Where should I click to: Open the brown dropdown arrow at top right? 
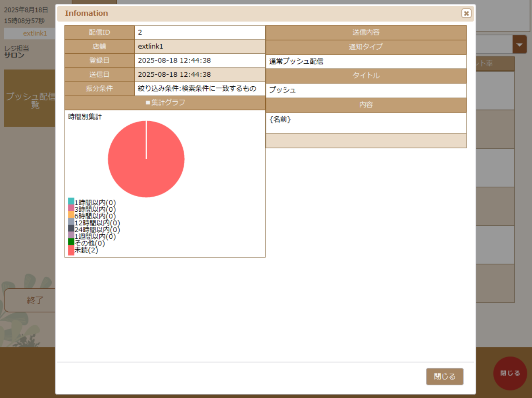tap(520, 44)
